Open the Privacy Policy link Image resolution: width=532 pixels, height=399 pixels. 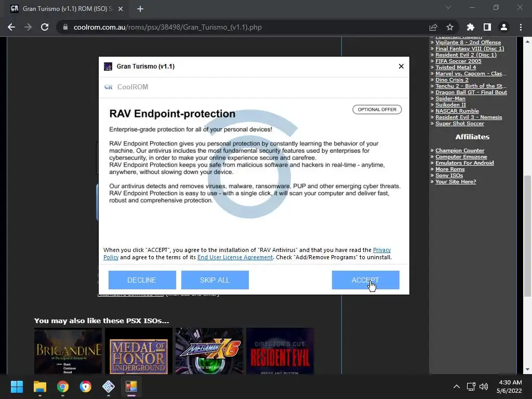[382, 250]
